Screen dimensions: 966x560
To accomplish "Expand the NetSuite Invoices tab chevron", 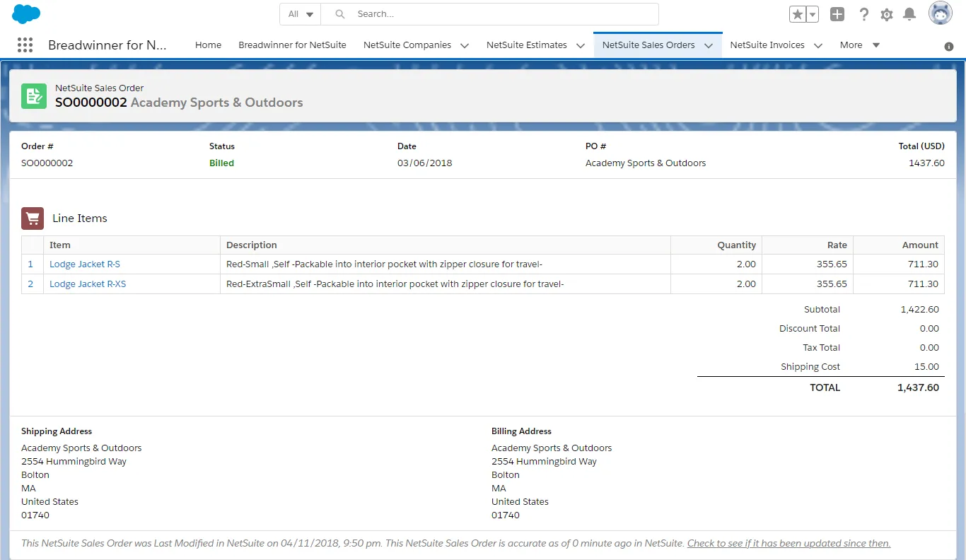I will pyautogui.click(x=818, y=45).
